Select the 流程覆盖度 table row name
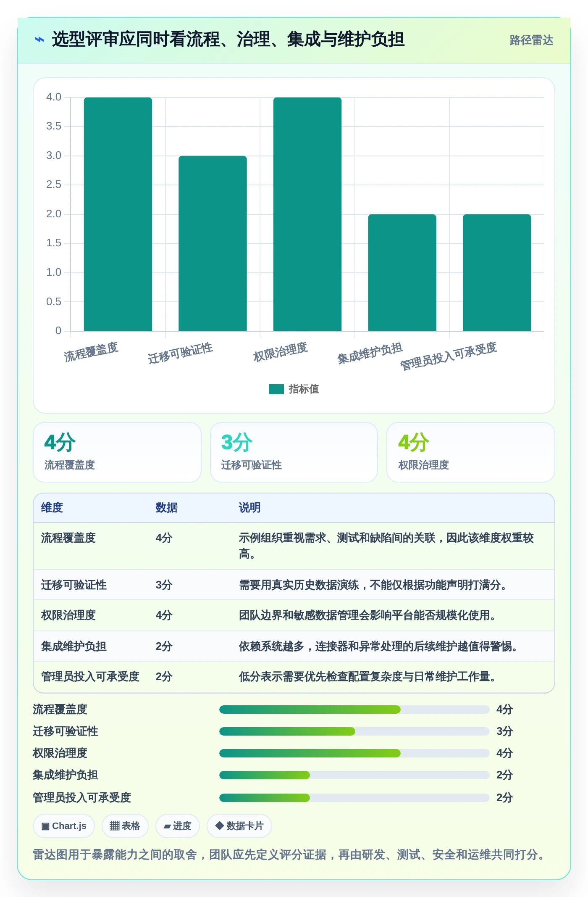Image resolution: width=588 pixels, height=897 pixels. point(68,538)
